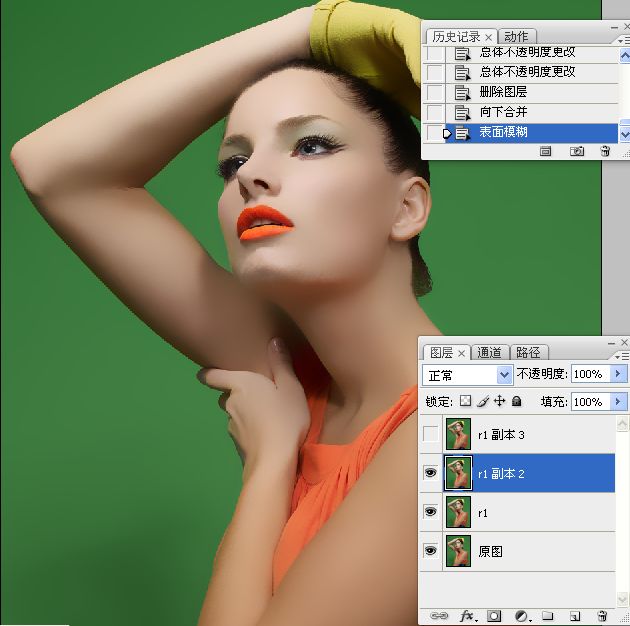
Task: Set history brush source at 向下合并
Action: coord(435,113)
